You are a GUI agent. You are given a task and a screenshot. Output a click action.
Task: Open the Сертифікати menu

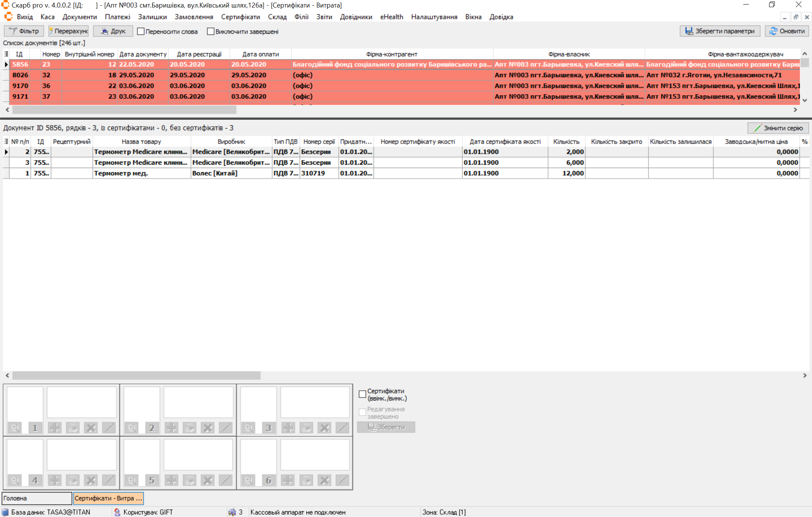click(240, 17)
